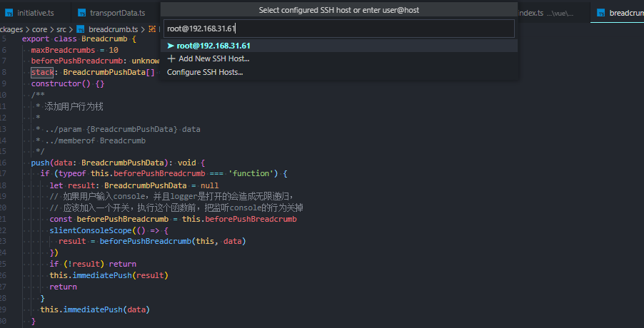Click the arrow icon before the root@192.168.31.61 suggestion
This screenshot has height=328, width=644.
pos(171,46)
